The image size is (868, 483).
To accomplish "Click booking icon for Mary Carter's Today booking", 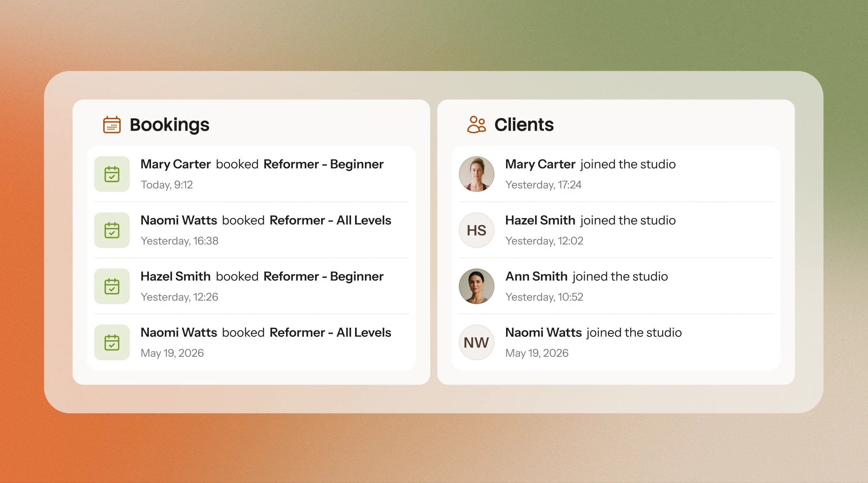I will (112, 174).
